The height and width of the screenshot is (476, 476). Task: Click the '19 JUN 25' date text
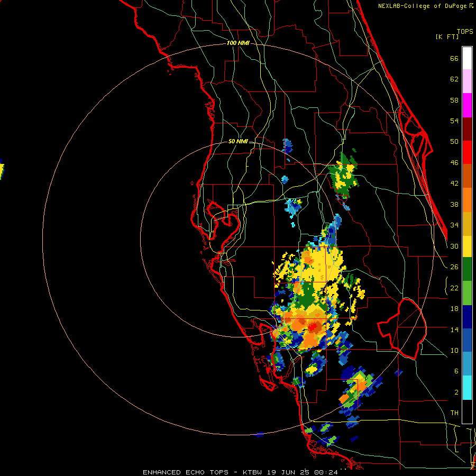288,472
